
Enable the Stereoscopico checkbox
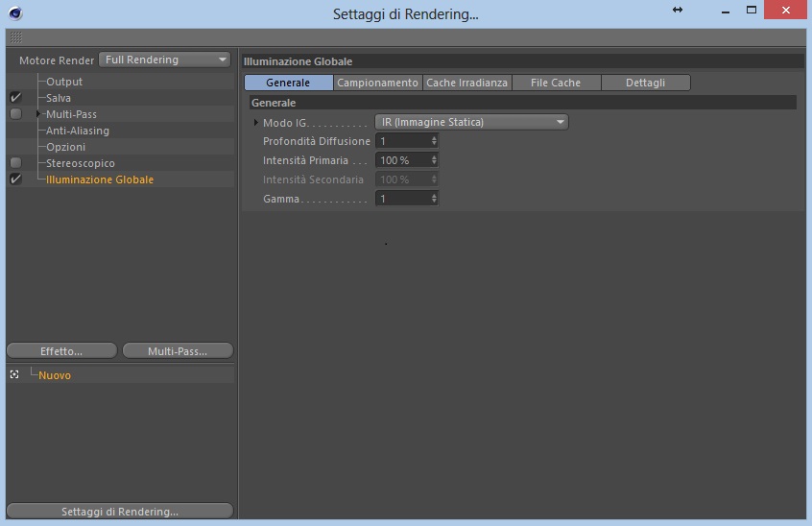pos(15,162)
